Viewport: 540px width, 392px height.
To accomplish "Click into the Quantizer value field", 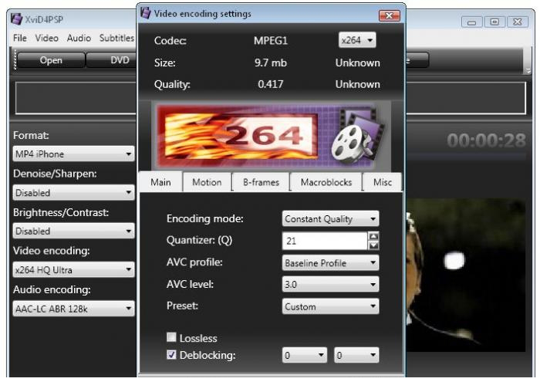I will click(325, 241).
